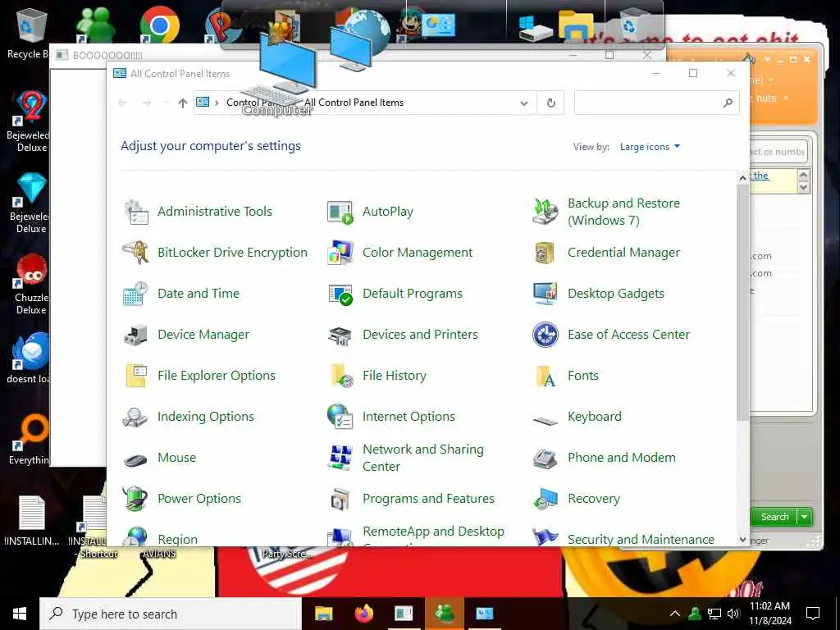Show hidden tray icons chevron
840x630 pixels.
point(675,614)
